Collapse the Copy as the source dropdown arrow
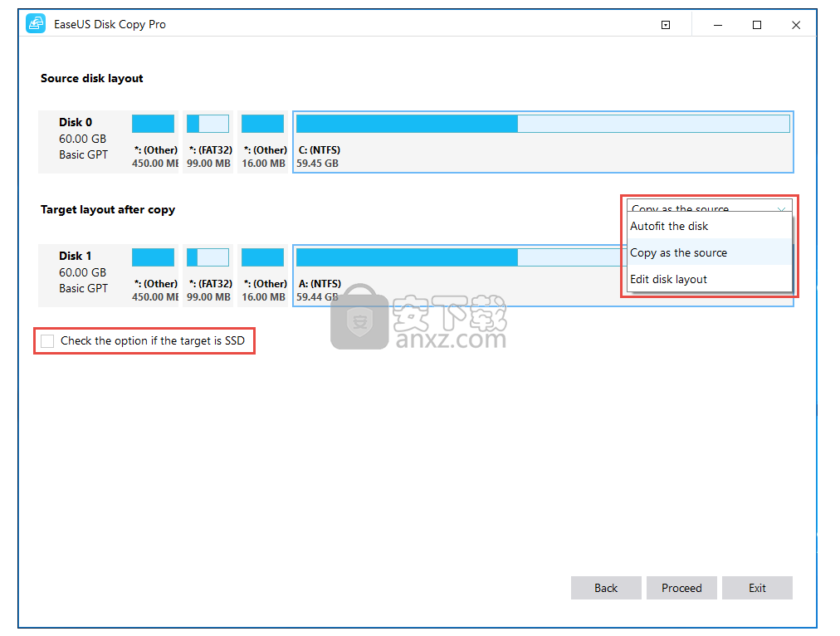 [x=781, y=208]
